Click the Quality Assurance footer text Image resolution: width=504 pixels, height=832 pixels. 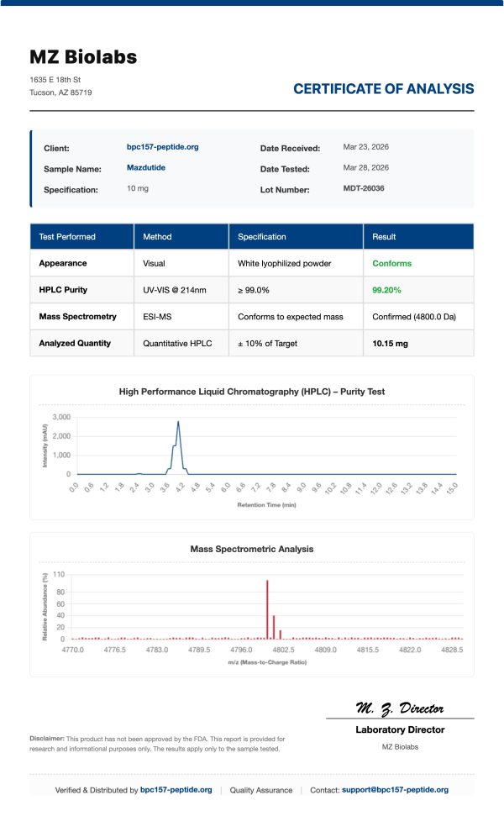pyautogui.click(x=261, y=790)
